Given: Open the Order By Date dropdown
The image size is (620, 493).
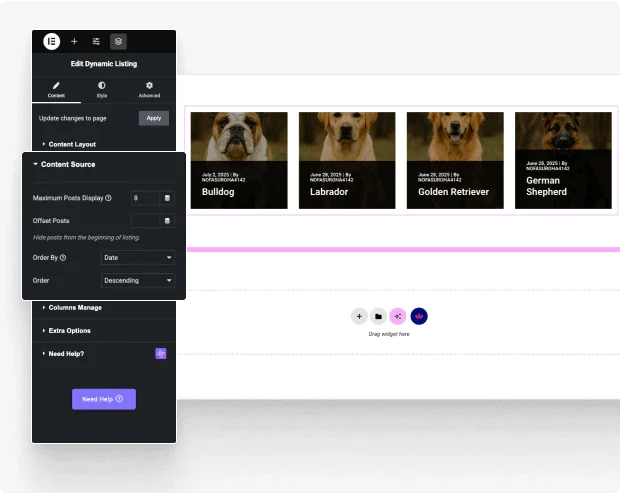Looking at the screenshot, I should pyautogui.click(x=138, y=258).
